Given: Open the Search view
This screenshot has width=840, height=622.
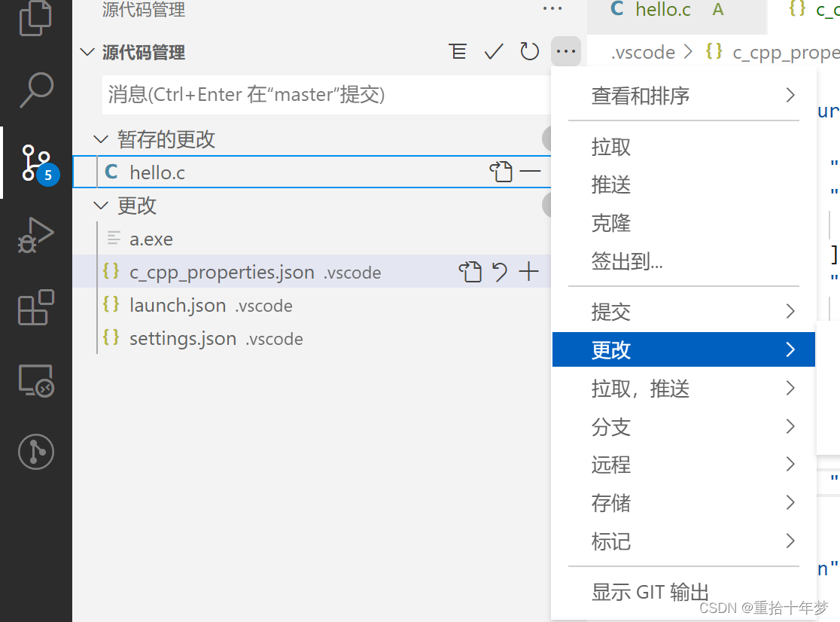Looking at the screenshot, I should (x=35, y=90).
